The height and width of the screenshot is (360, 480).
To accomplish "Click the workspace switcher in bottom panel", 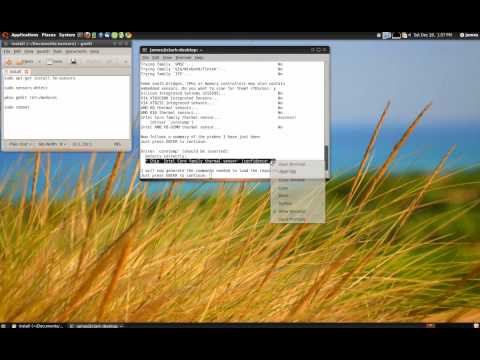I will point(430,326).
